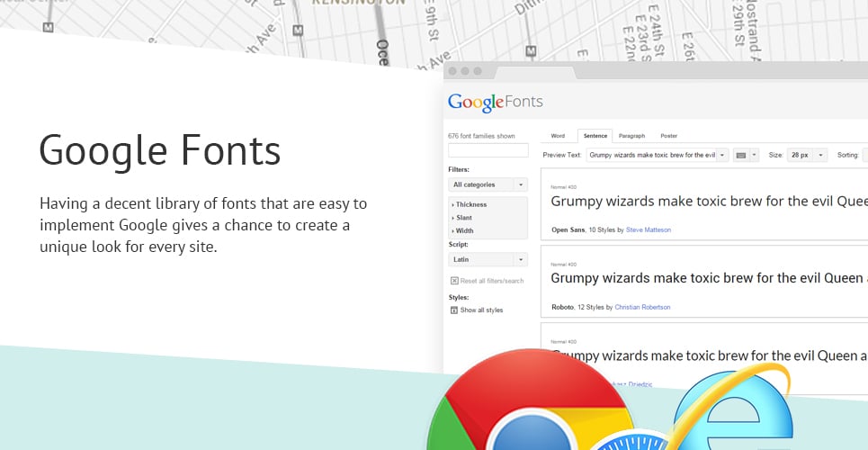Click the Roboto font name
Image resolution: width=868 pixels, height=450 pixels.
click(562, 307)
